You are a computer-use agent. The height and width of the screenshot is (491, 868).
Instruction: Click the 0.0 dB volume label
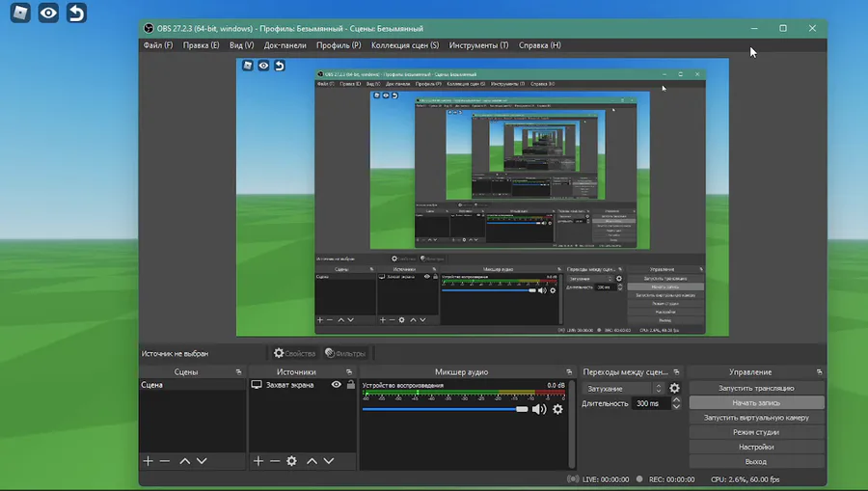click(x=556, y=385)
